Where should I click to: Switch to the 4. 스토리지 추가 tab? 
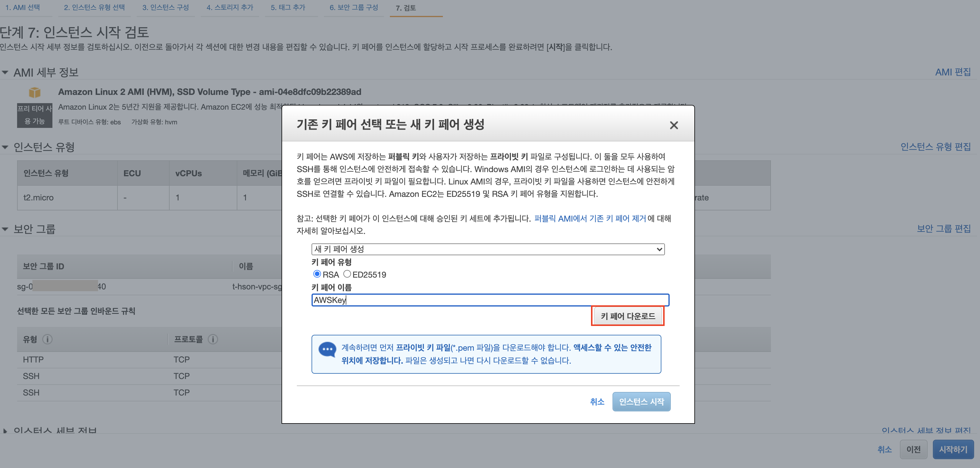229,8
